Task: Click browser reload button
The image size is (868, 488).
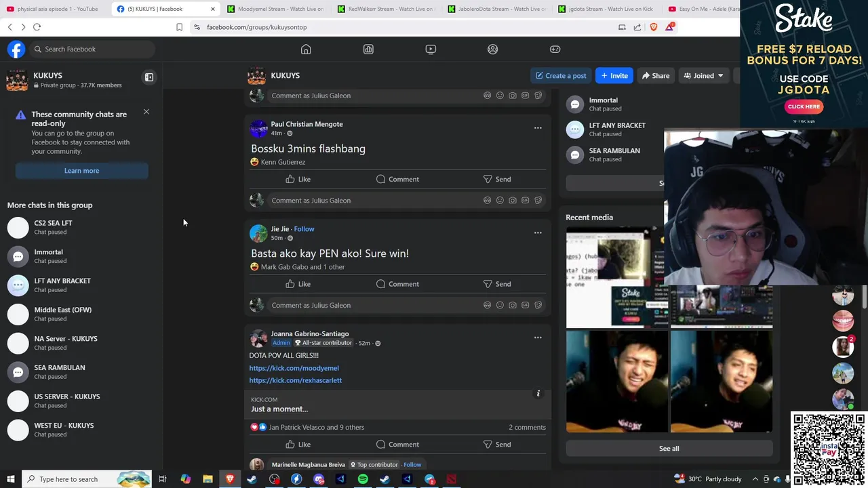Action: click(37, 27)
